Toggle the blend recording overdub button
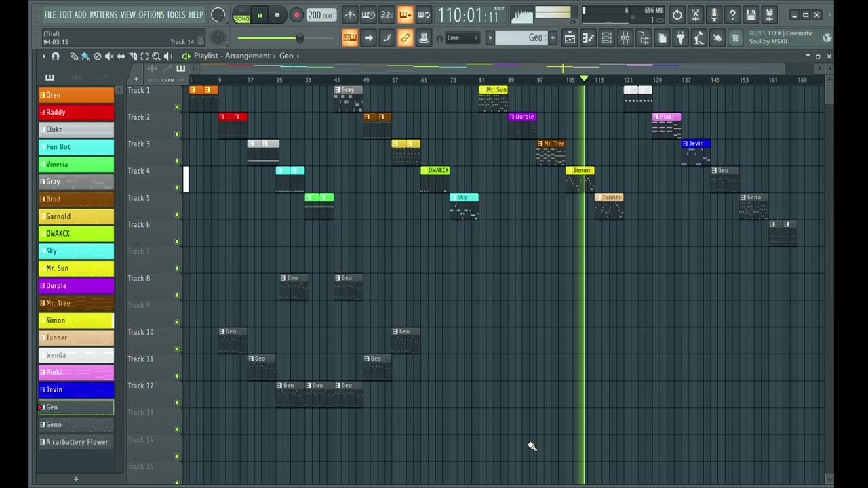Viewport: 868px width, 488px height. pyautogui.click(x=405, y=15)
